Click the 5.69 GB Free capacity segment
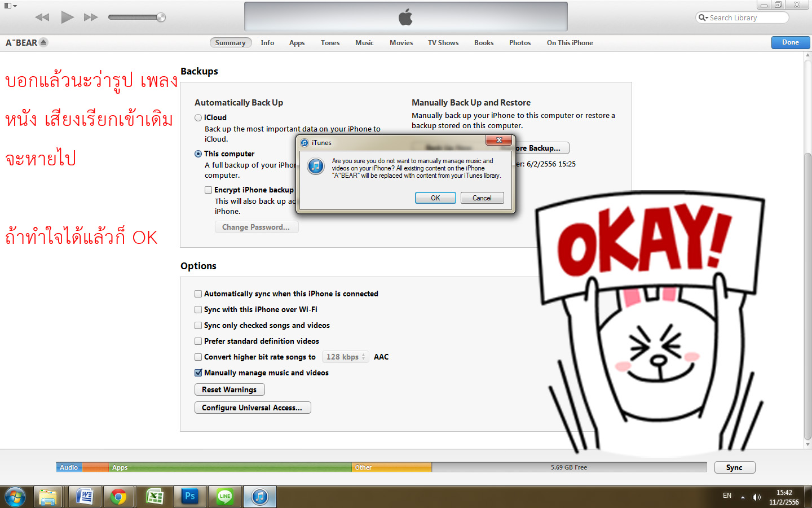 [x=569, y=467]
